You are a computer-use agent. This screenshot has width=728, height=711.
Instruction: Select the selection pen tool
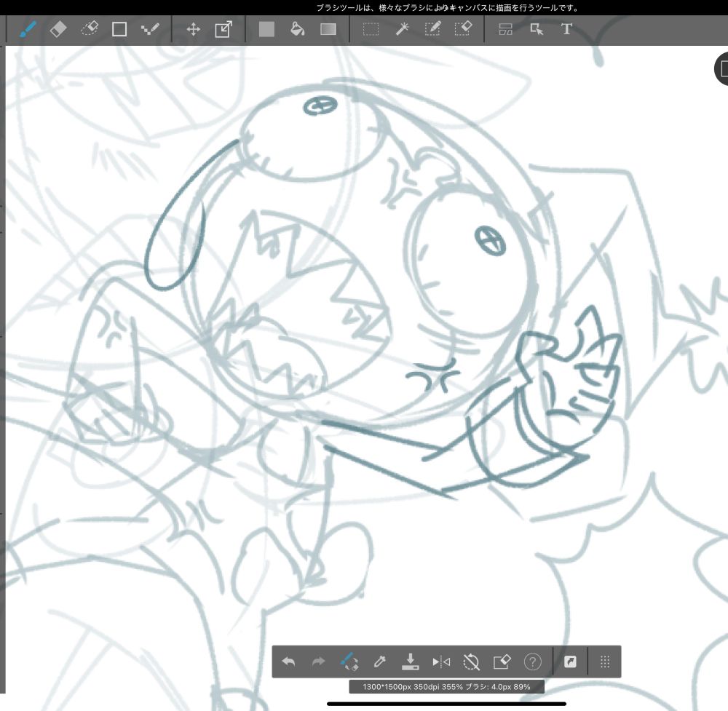pyautogui.click(x=432, y=29)
